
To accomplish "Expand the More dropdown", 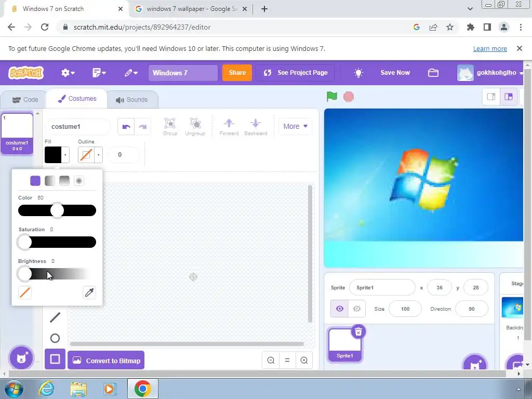I will (x=295, y=126).
